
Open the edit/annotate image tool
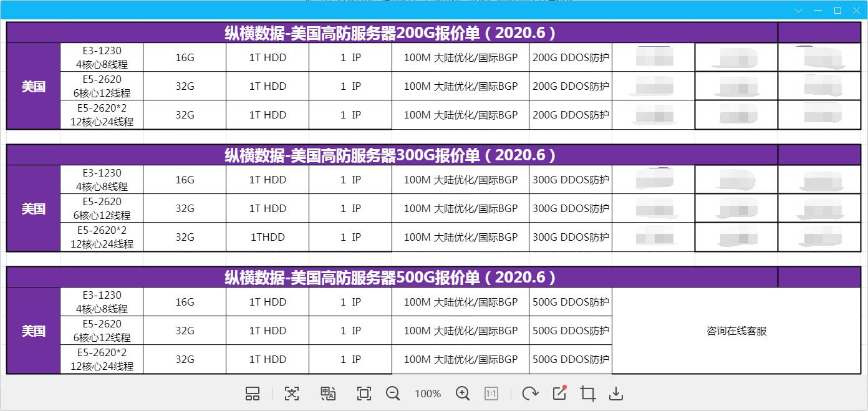tap(559, 393)
